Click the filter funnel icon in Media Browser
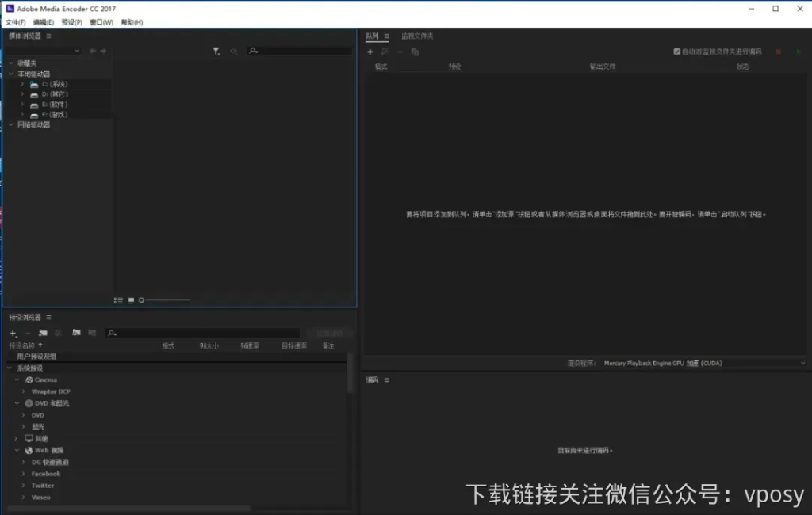The width and height of the screenshot is (812, 515). click(216, 51)
